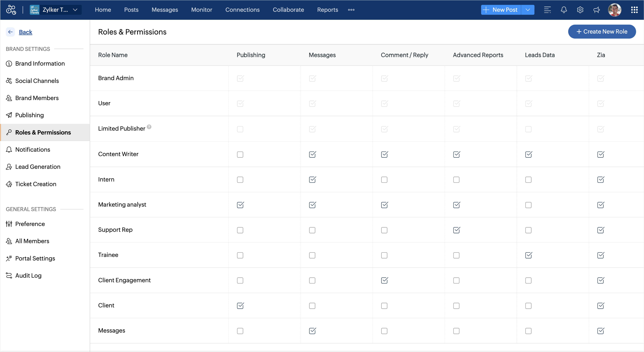Viewport: 644px width, 352px height.
Task: Click the Zoho Social logo icon
Action: (11, 10)
